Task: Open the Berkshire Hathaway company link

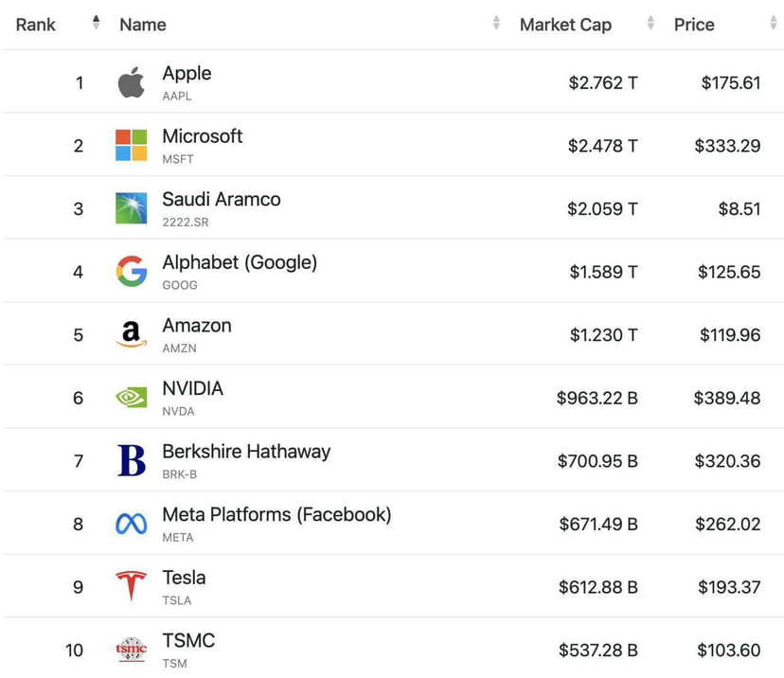Action: 246,452
